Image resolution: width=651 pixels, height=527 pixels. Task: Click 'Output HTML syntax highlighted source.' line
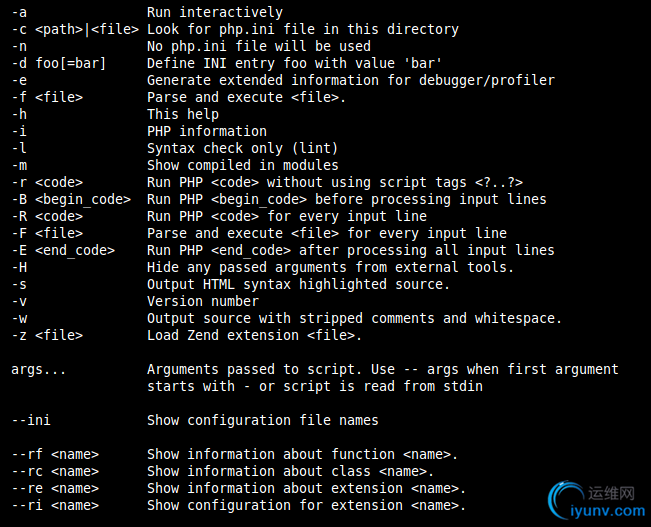point(298,284)
